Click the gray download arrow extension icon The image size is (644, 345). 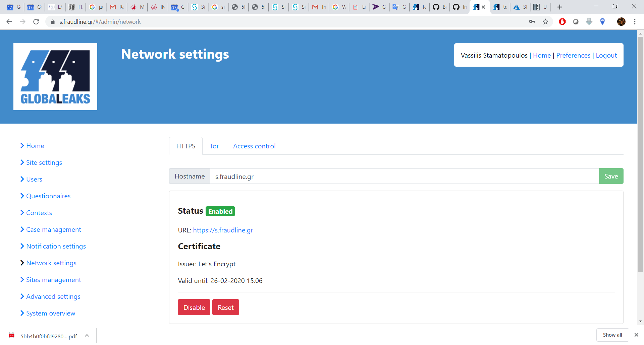pyautogui.click(x=589, y=22)
